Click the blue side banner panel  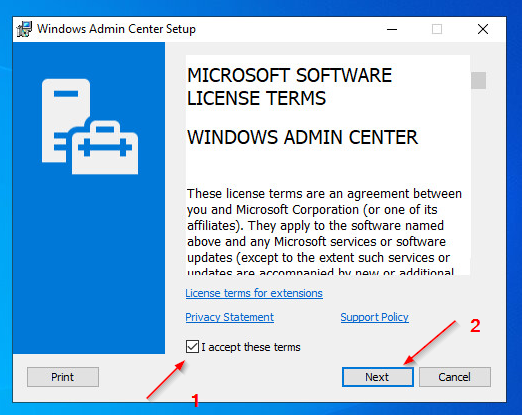pos(89,198)
